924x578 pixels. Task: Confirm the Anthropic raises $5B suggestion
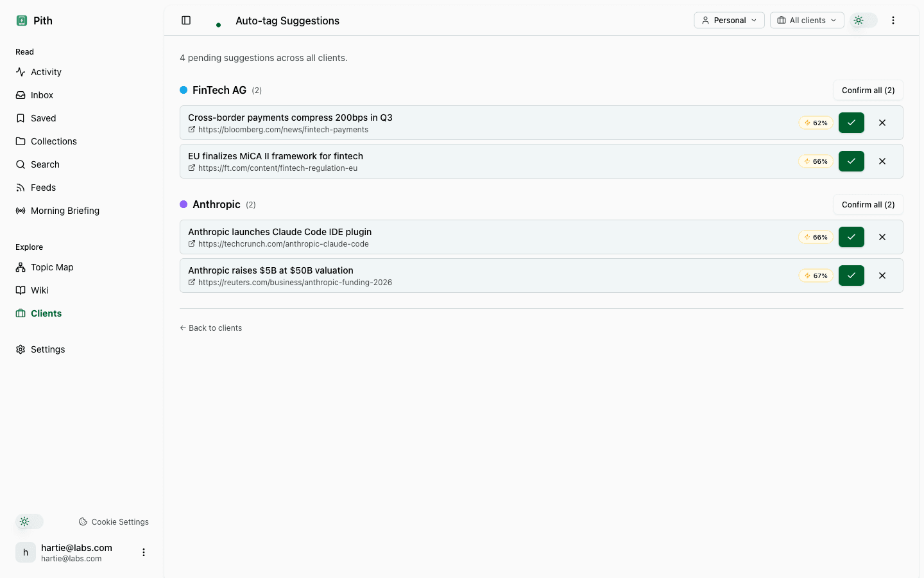(851, 276)
